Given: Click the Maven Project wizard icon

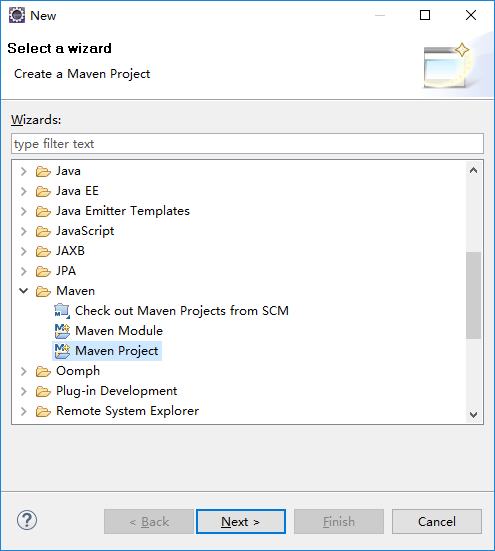Looking at the screenshot, I should pos(62,351).
